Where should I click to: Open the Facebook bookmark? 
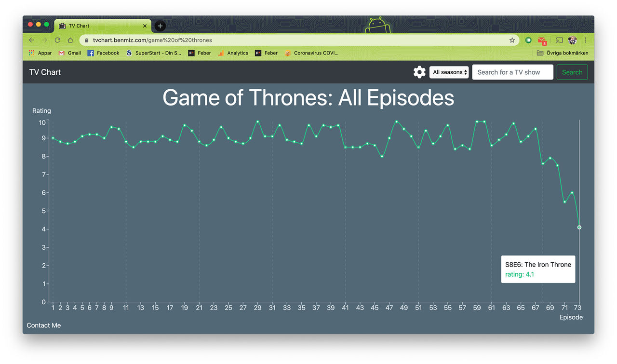coord(103,53)
